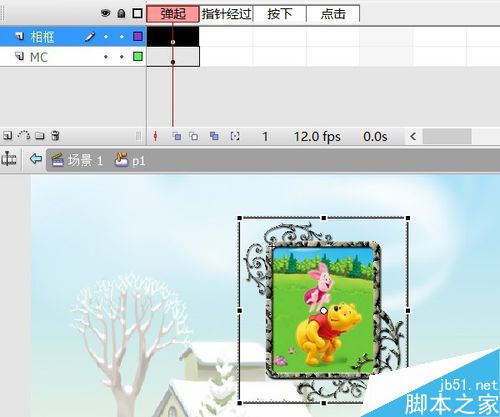The image size is (500, 417).
Task: Toggle visibility dot of MC layer
Action: click(106, 57)
